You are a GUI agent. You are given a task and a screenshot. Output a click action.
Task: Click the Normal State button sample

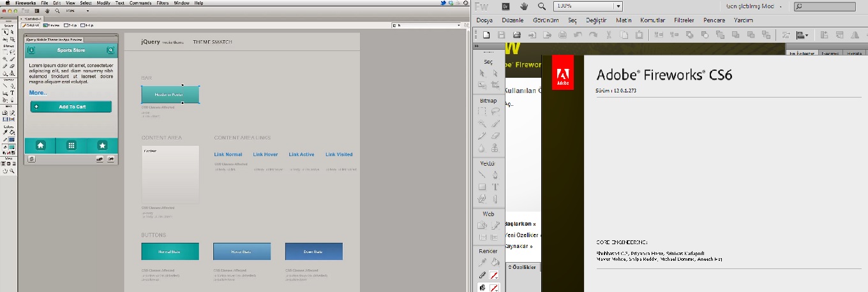tap(170, 251)
